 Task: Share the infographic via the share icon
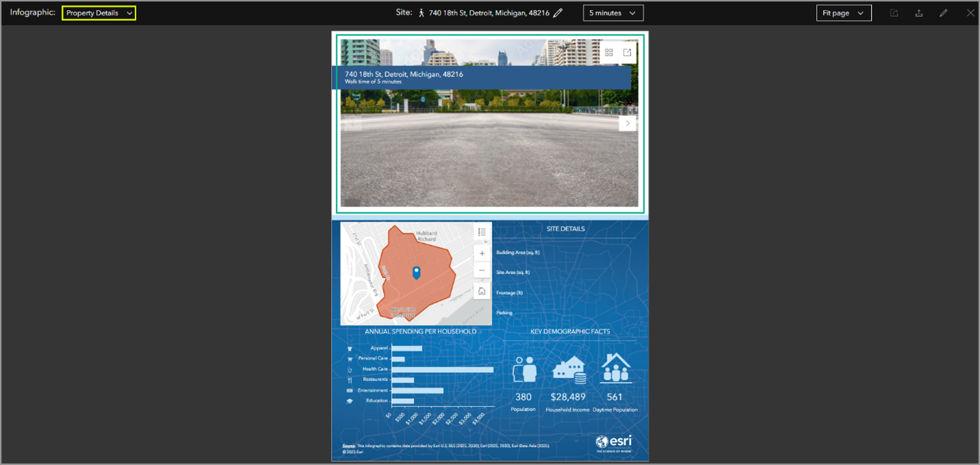[x=894, y=12]
